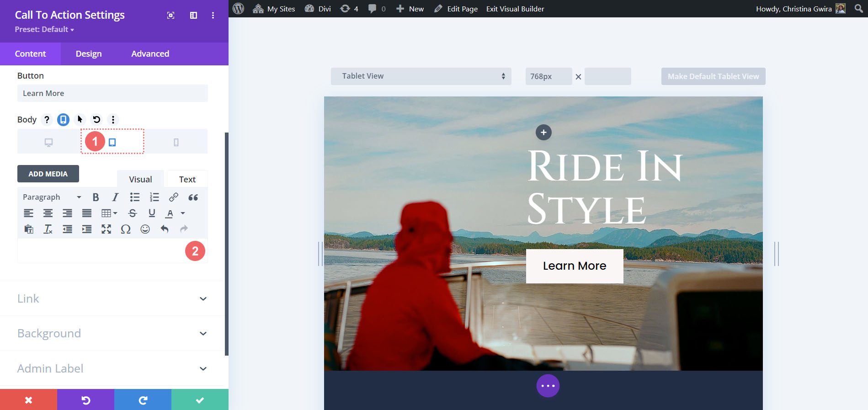868x410 pixels.
Task: Click the Button text input field
Action: (x=112, y=93)
